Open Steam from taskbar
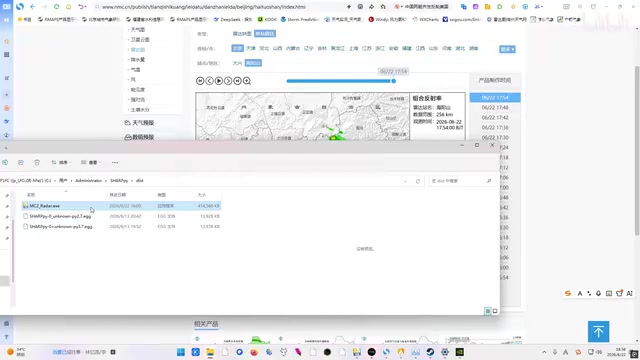640x360 pixels. click(x=430, y=352)
